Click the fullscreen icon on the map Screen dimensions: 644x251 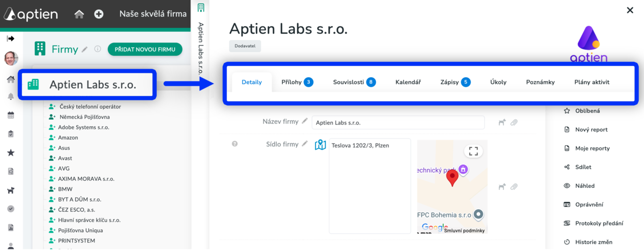tap(473, 151)
